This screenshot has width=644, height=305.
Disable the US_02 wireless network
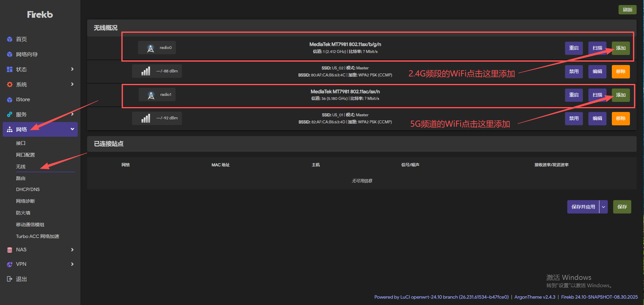pyautogui.click(x=574, y=72)
